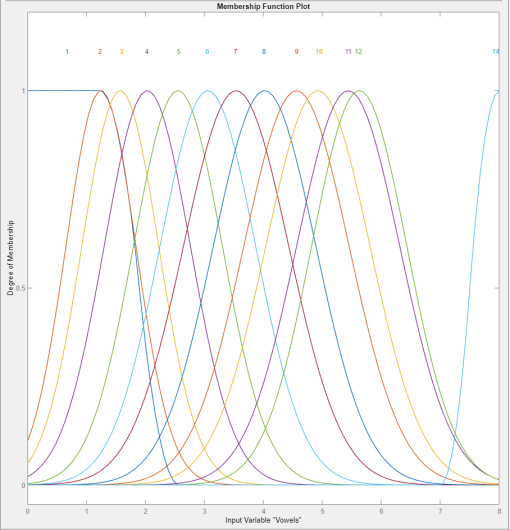Select membership function label 7 in dark red
This screenshot has width=510, height=530.
click(x=235, y=52)
